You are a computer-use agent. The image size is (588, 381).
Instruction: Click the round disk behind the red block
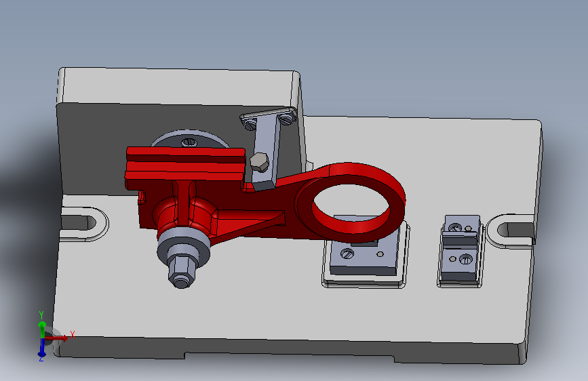[190, 139]
